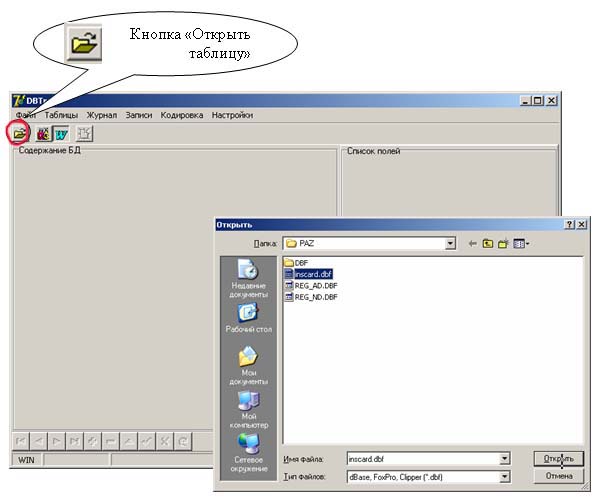Expand the Имя файла dropdown arrow

click(x=504, y=459)
